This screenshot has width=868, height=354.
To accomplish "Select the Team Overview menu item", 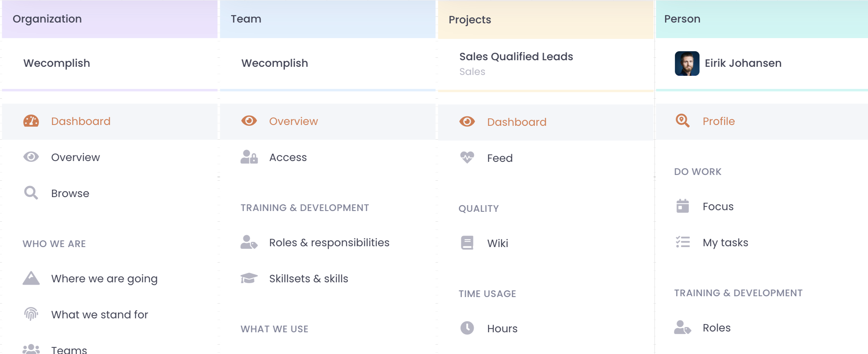I will 293,121.
